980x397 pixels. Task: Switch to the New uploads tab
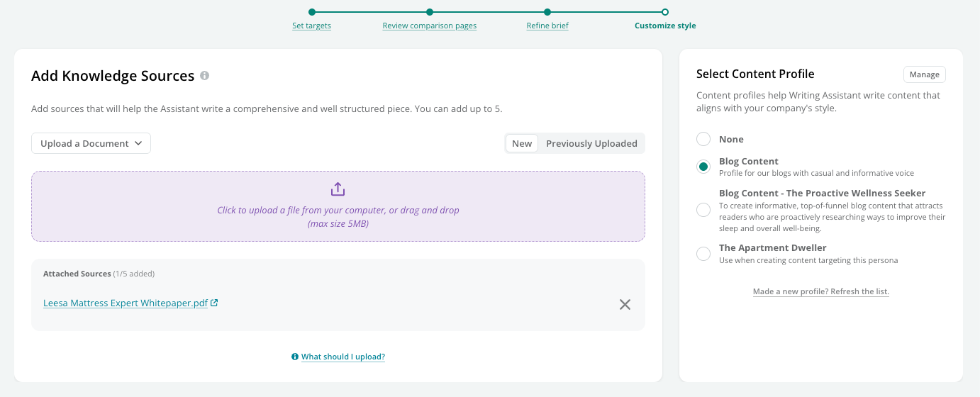[x=522, y=143]
